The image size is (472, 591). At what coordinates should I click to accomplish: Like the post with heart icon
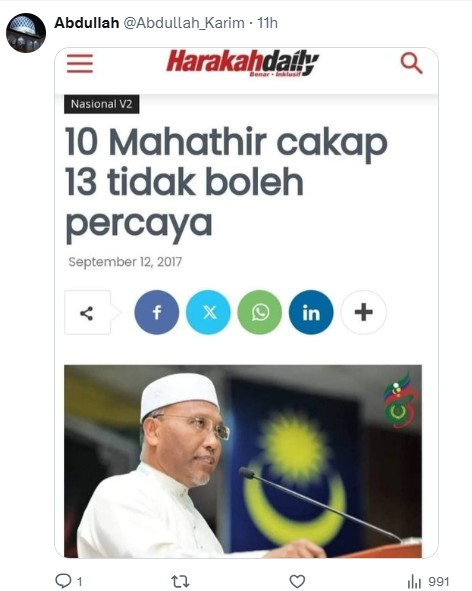click(x=297, y=581)
